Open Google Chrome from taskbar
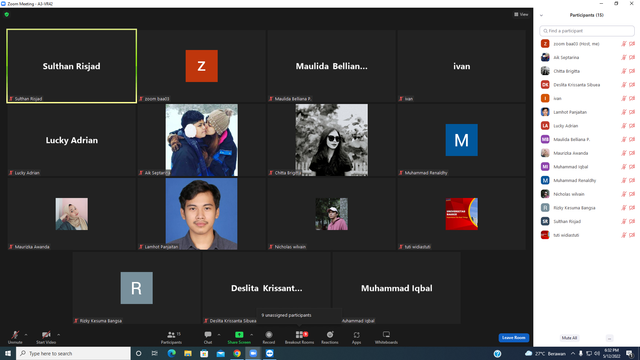Screen dimensions: 640x360 click(237, 353)
